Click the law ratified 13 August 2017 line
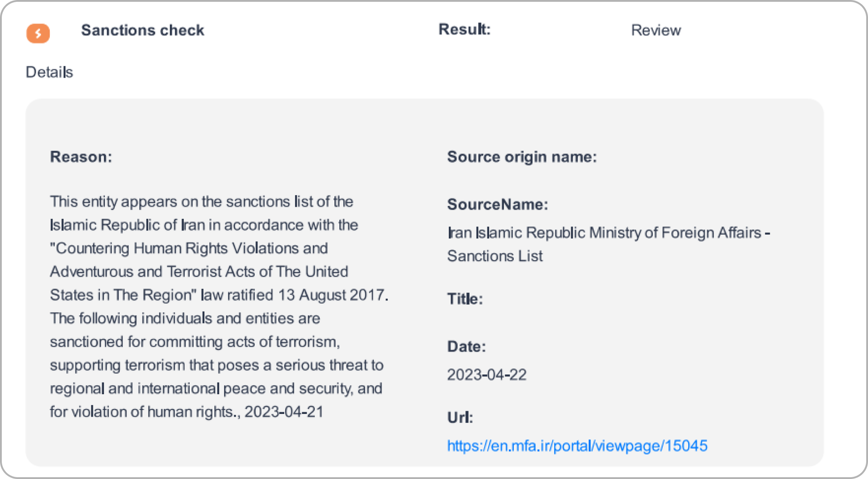868x479 pixels. pos(219,295)
